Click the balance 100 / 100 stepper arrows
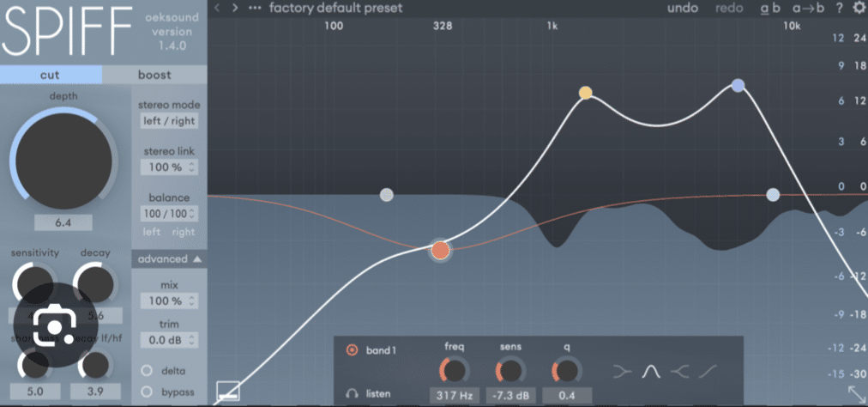Screen dimensions: 868x407 click(x=192, y=214)
